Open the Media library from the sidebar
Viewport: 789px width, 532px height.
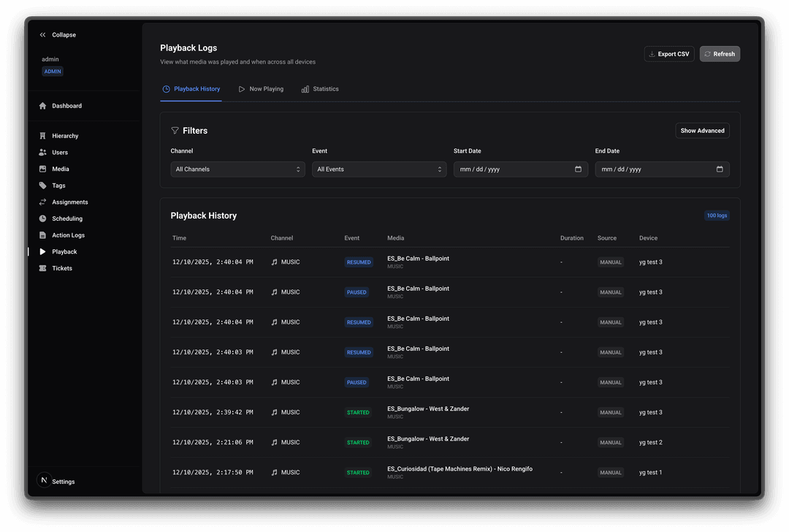point(44,169)
